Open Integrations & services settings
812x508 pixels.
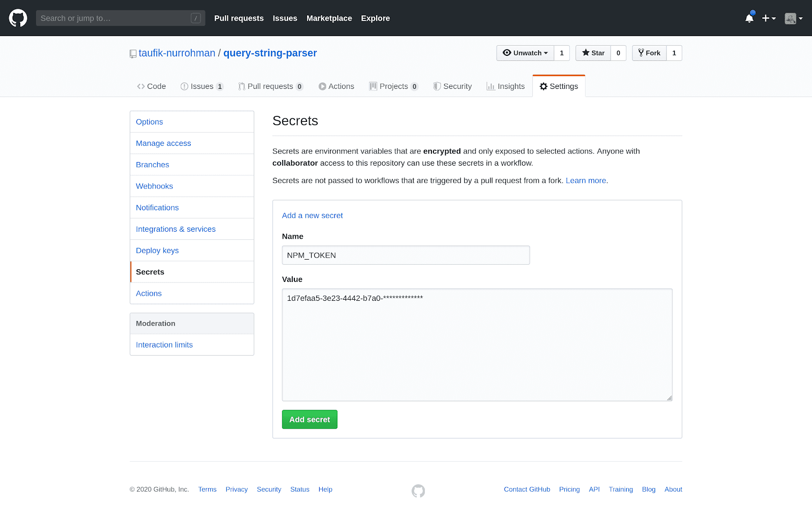click(192, 229)
